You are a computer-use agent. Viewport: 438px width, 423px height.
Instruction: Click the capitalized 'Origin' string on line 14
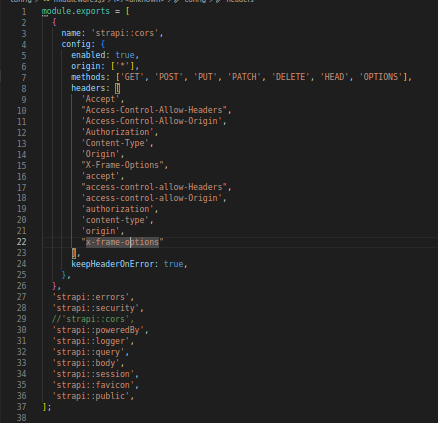[x=100, y=154]
